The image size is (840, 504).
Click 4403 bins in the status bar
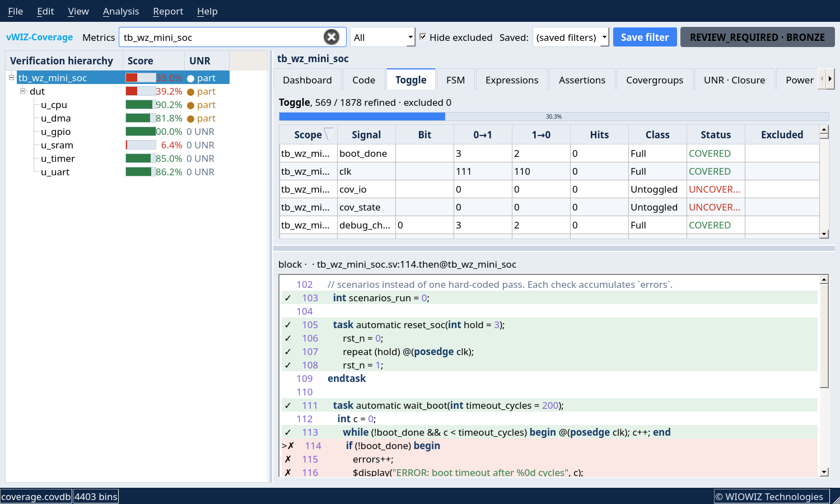pos(96,496)
